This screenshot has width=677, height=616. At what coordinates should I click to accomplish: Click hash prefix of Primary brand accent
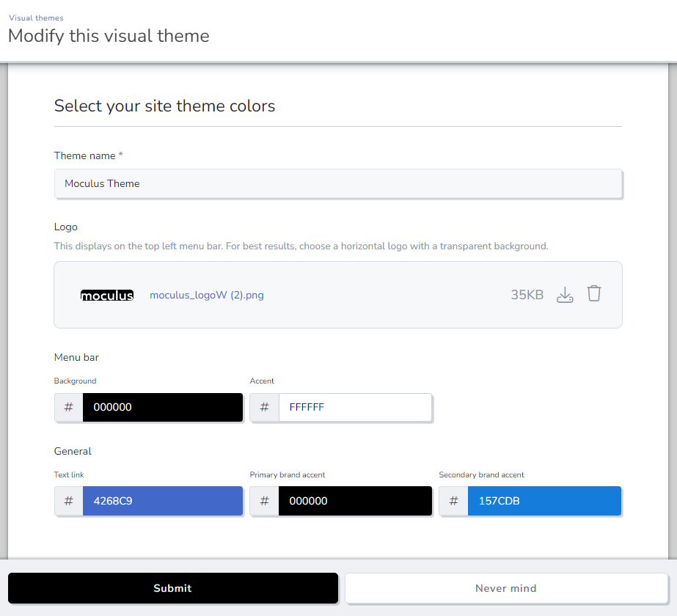point(265,502)
